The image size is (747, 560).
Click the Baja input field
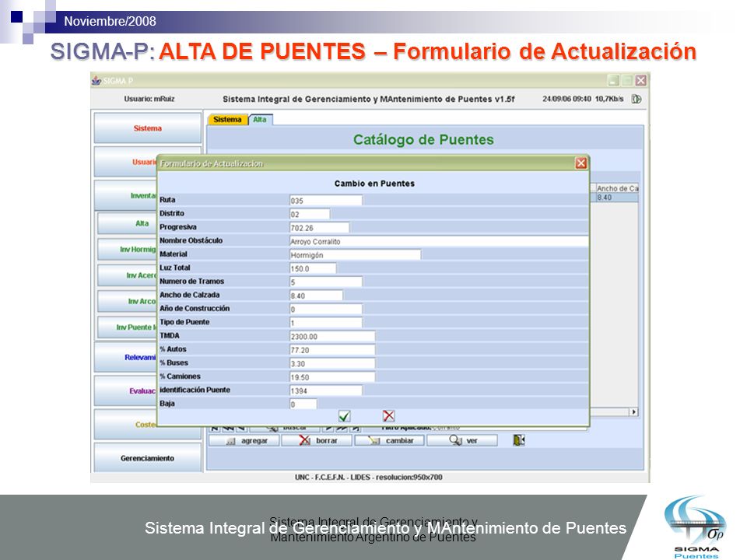point(303,404)
